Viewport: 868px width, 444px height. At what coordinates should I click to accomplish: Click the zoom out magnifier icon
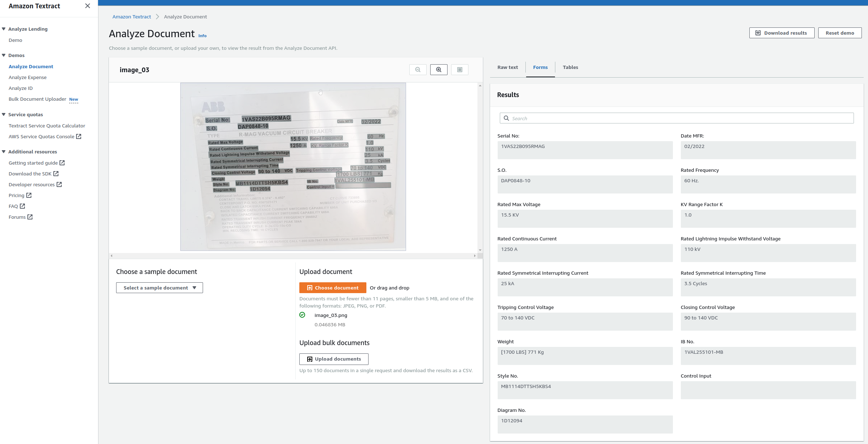coord(418,70)
